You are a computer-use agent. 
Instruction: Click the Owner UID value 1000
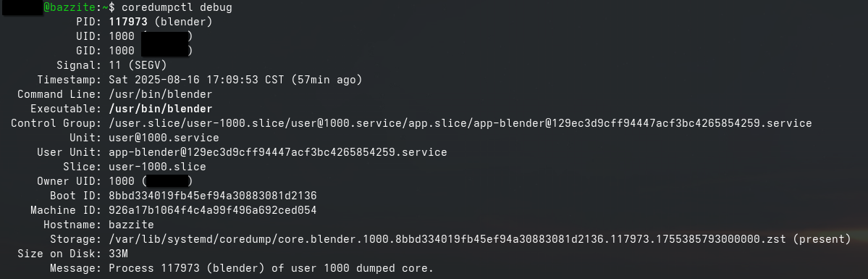[x=122, y=181]
